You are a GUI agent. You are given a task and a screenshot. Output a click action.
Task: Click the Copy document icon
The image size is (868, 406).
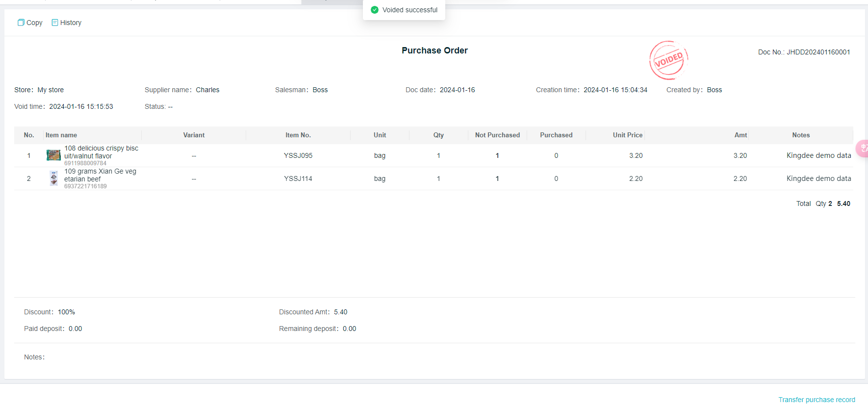pyautogui.click(x=21, y=23)
